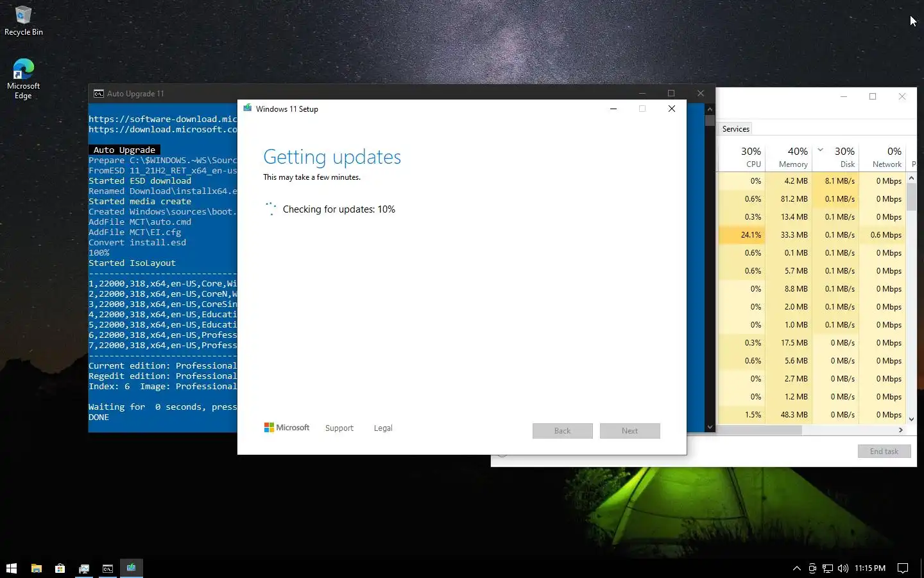Select the 17.5 MB memory cell
This screenshot has width=924, height=578.
(x=789, y=343)
